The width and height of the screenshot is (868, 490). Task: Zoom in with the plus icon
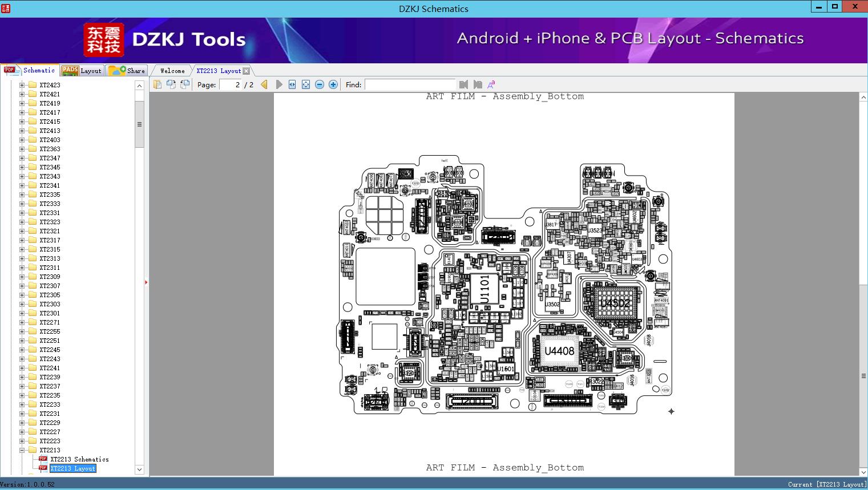point(333,84)
